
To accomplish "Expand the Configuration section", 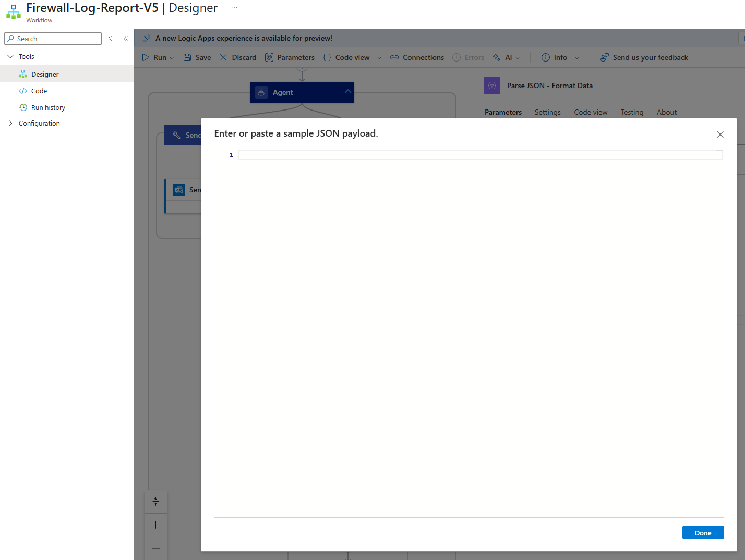I will [10, 123].
